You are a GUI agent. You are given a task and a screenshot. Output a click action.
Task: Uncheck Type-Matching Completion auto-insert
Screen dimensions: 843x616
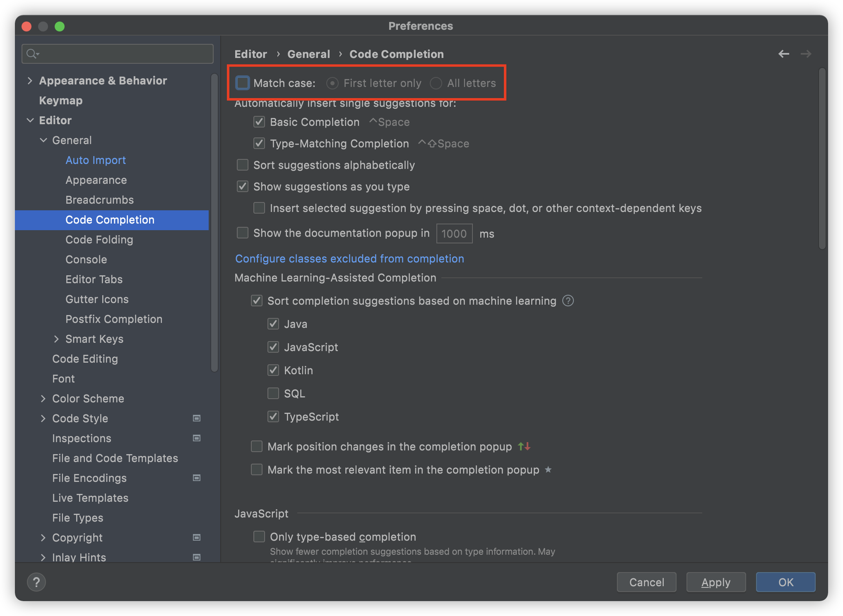[x=259, y=143]
